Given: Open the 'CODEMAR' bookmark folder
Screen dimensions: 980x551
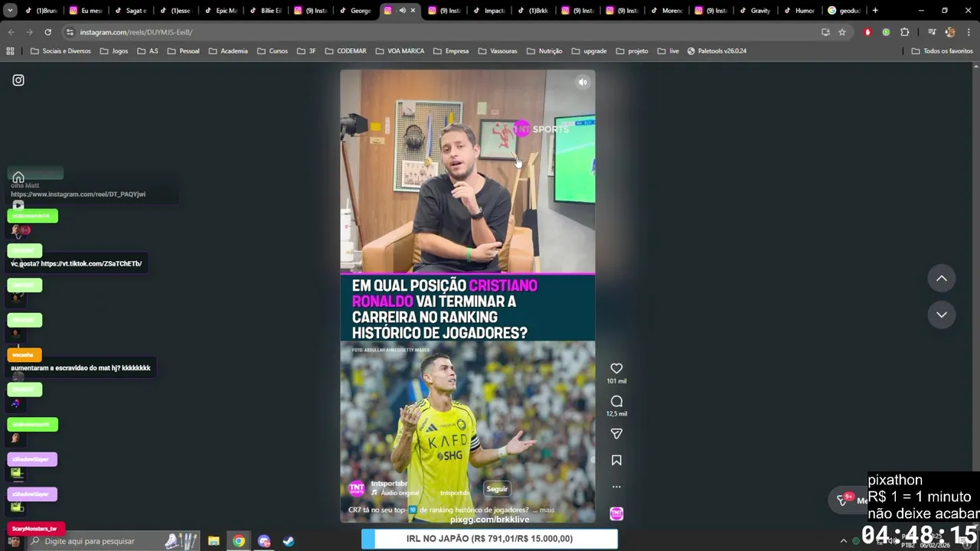Looking at the screenshot, I should (345, 51).
